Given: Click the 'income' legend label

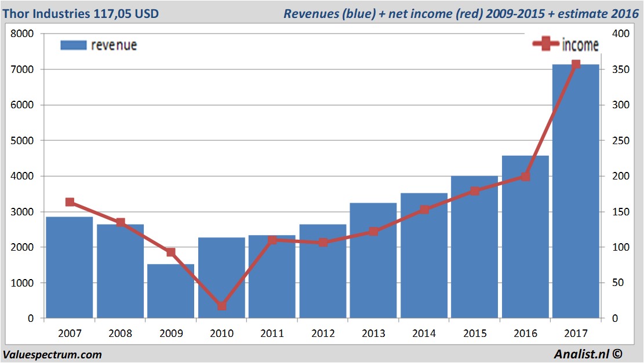Looking at the screenshot, I should 580,45.
